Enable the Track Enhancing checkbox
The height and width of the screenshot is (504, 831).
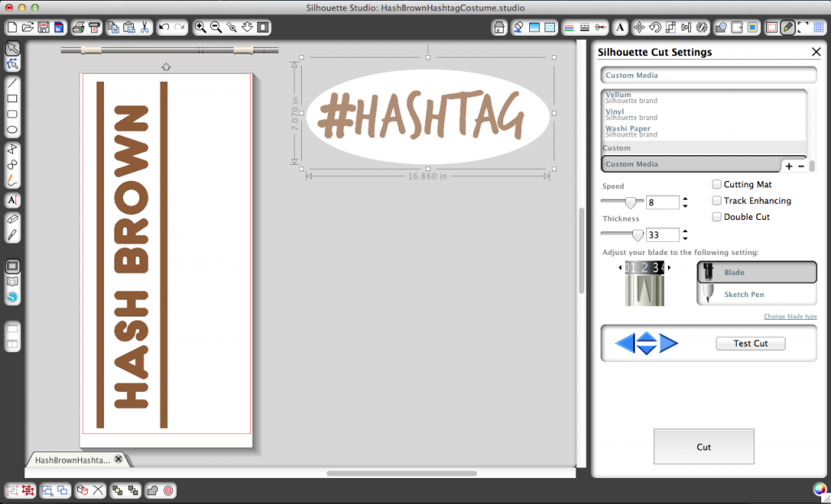717,200
